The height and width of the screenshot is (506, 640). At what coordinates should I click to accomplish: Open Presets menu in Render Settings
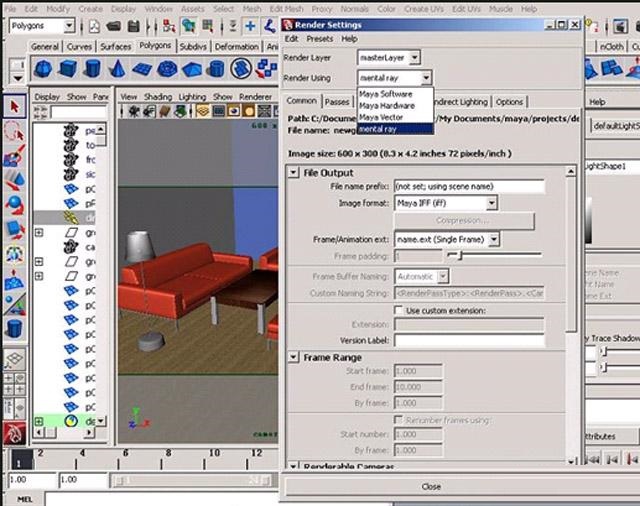[x=320, y=39]
